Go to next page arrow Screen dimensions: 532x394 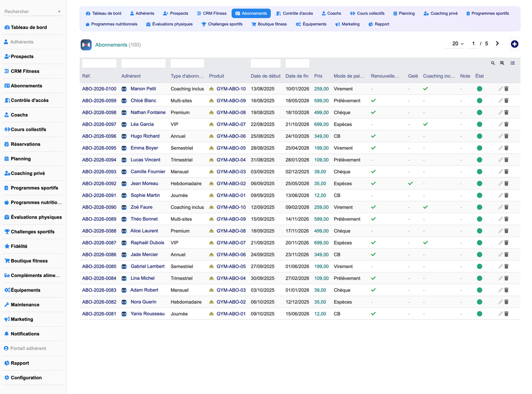[x=497, y=43]
